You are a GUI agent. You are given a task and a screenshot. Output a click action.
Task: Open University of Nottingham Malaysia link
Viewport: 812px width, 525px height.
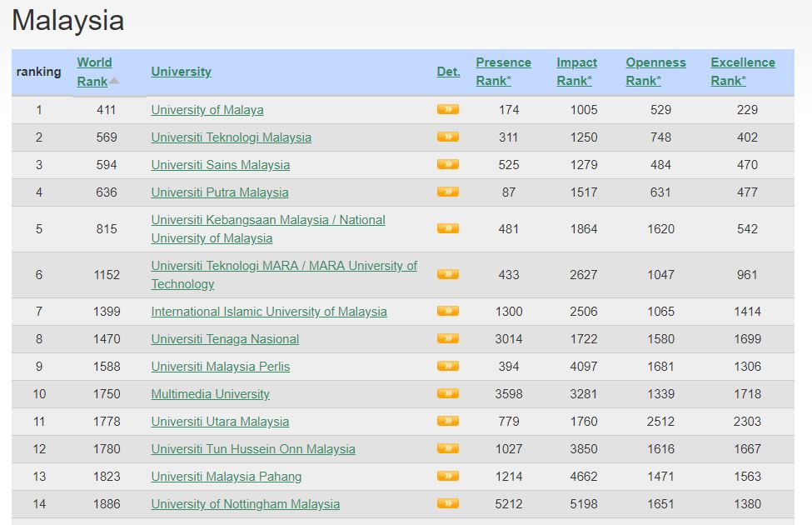click(245, 504)
